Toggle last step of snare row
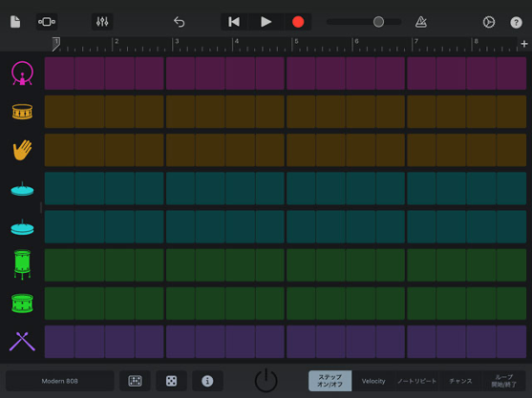 (512, 112)
